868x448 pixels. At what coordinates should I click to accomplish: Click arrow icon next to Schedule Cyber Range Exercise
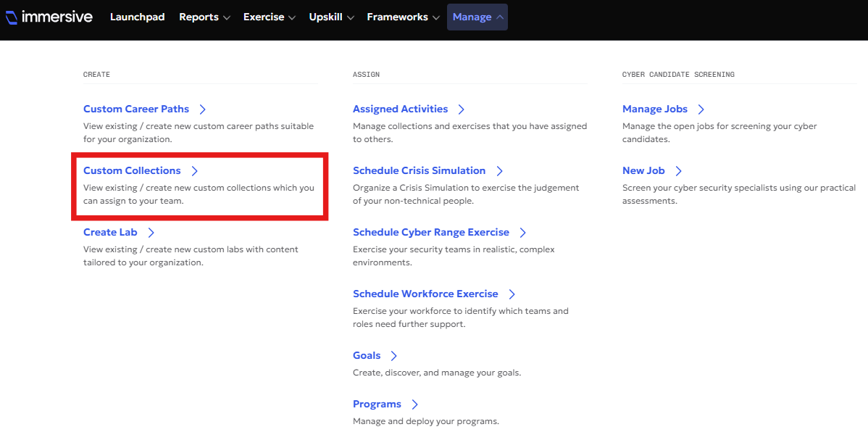[x=523, y=233]
